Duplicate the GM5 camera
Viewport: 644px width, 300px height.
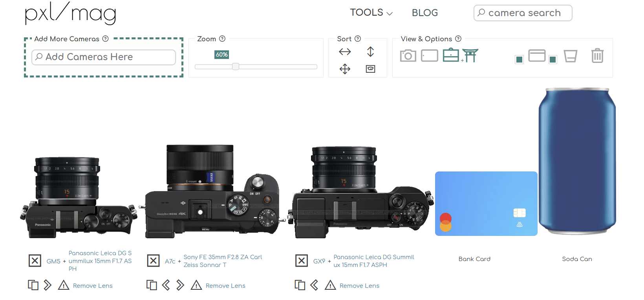pyautogui.click(x=33, y=285)
